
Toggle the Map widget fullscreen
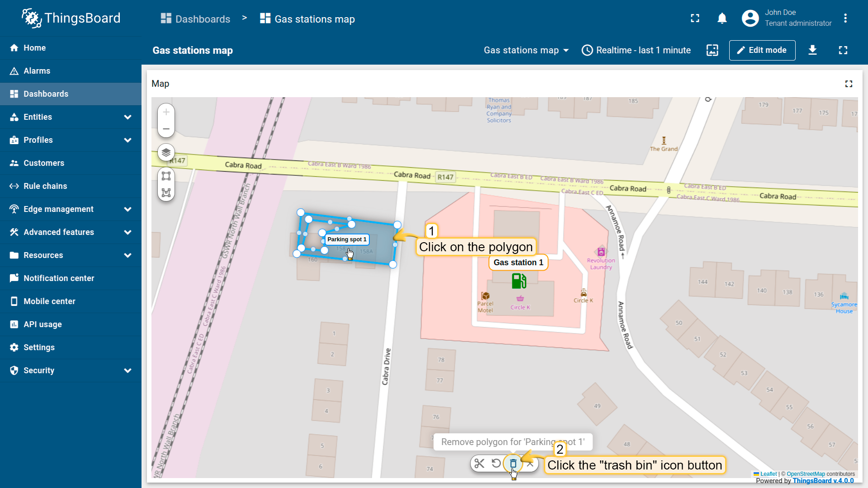point(849,84)
